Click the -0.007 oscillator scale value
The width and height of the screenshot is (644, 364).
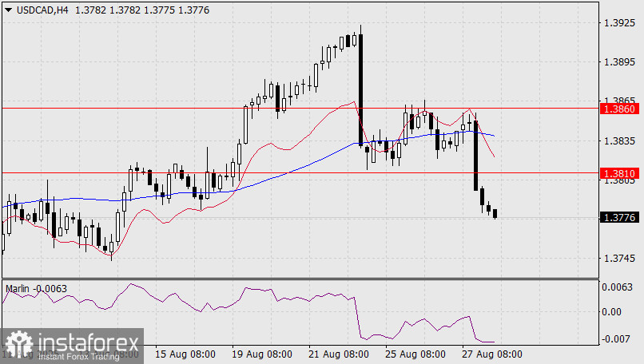pos(616,339)
